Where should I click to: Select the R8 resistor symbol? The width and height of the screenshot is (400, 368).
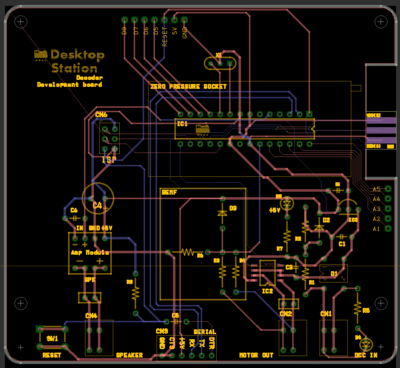[x=135, y=294]
